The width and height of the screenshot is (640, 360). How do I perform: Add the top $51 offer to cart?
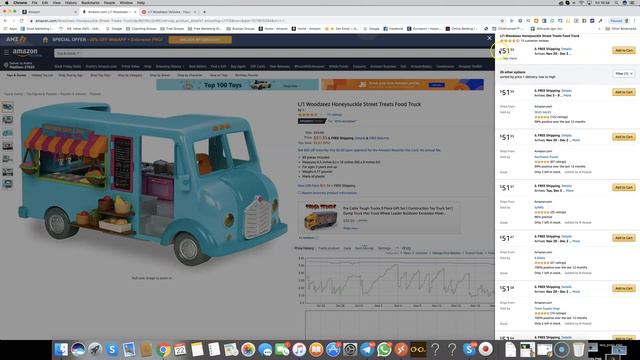click(624, 50)
